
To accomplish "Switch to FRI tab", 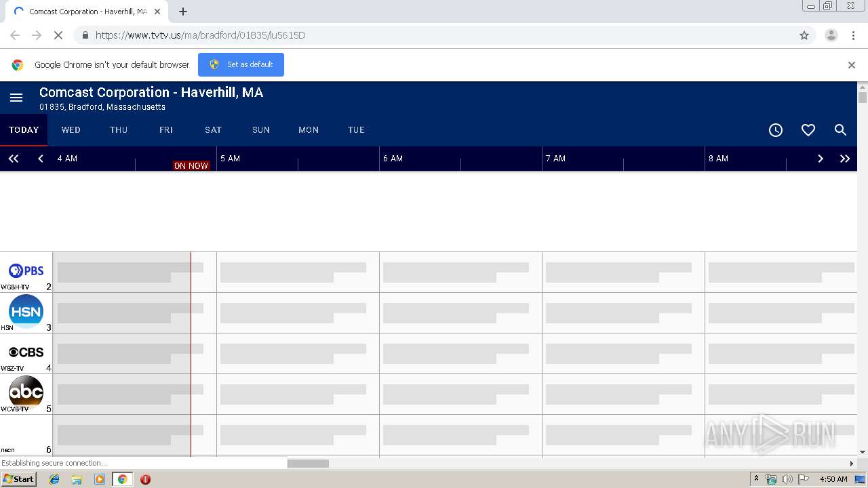I will point(166,130).
